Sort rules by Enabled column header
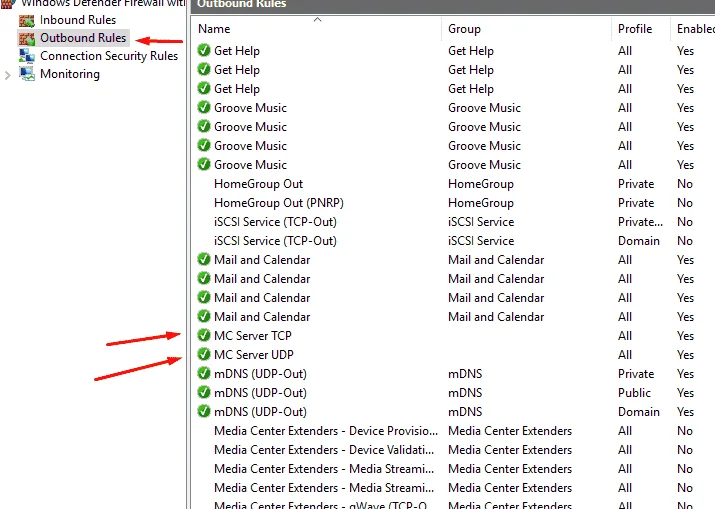Screen dimensions: 715x509 [695, 29]
